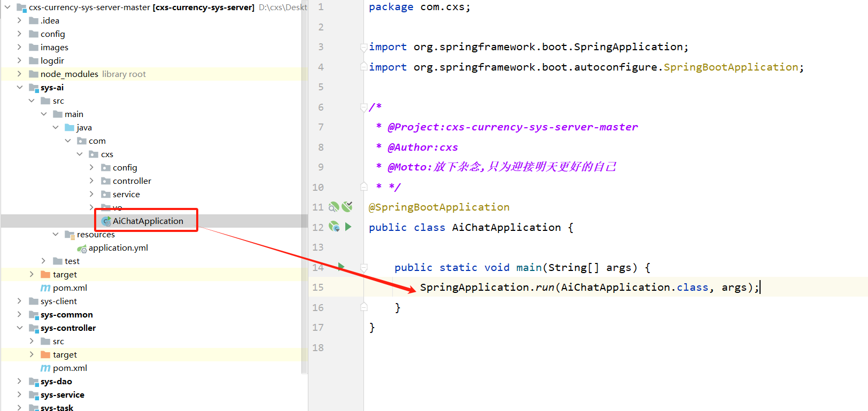Click the resources folder icon

[x=69, y=235]
